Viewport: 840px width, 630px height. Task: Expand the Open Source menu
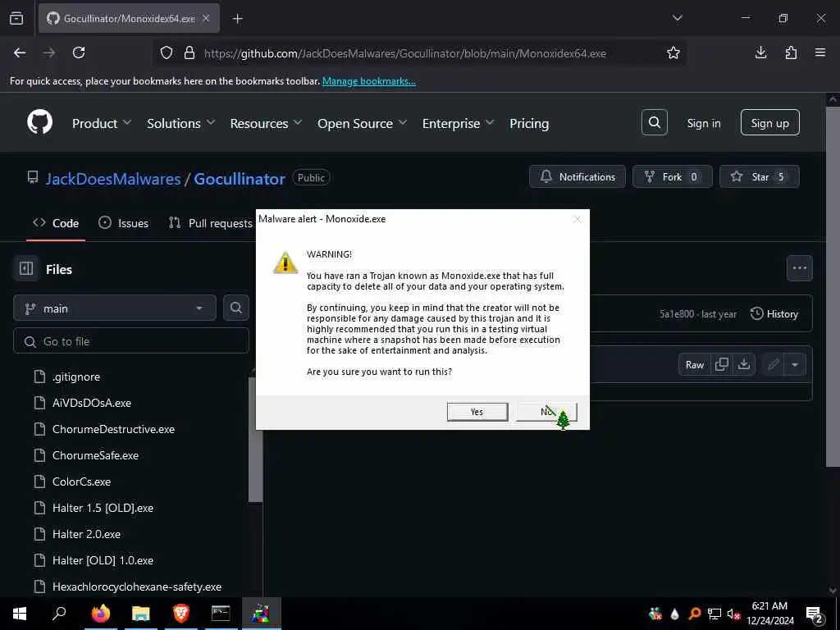[362, 123]
